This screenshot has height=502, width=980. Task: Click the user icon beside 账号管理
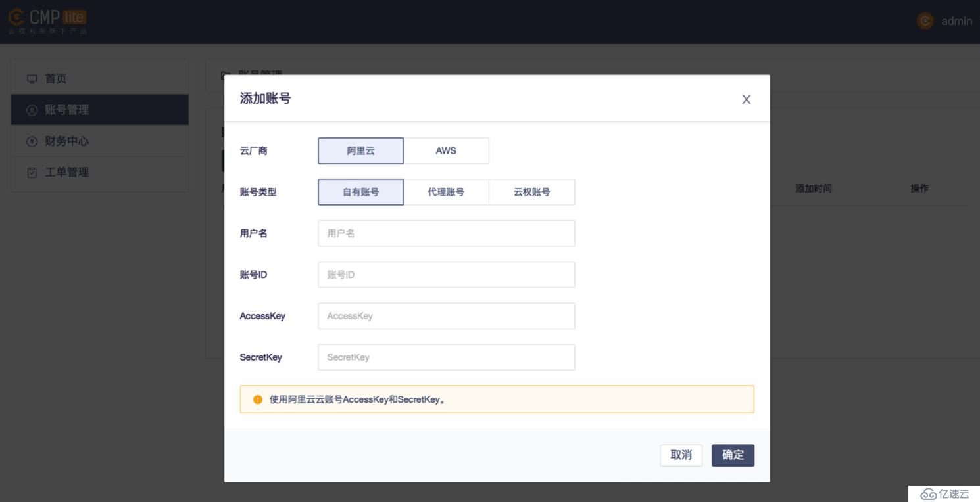tap(32, 110)
